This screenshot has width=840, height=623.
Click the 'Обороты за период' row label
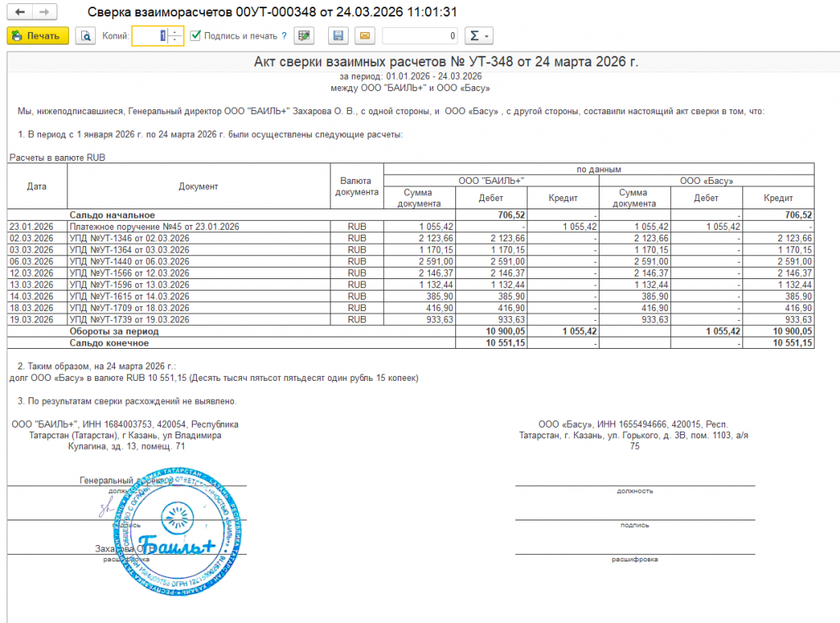point(114,332)
